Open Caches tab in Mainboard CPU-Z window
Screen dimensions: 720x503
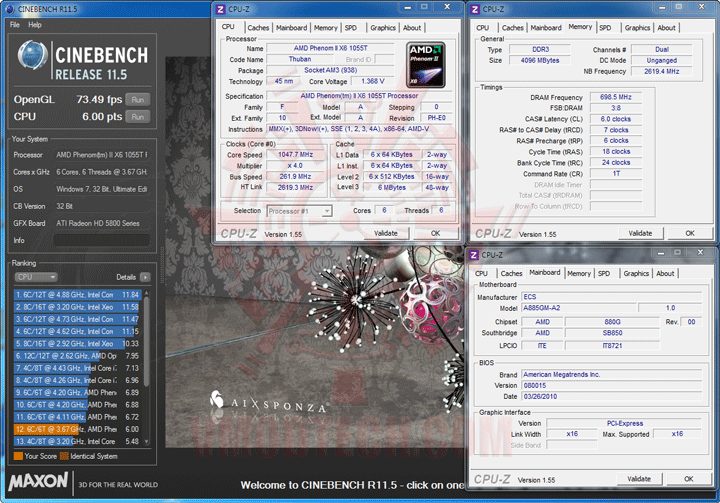[512, 273]
